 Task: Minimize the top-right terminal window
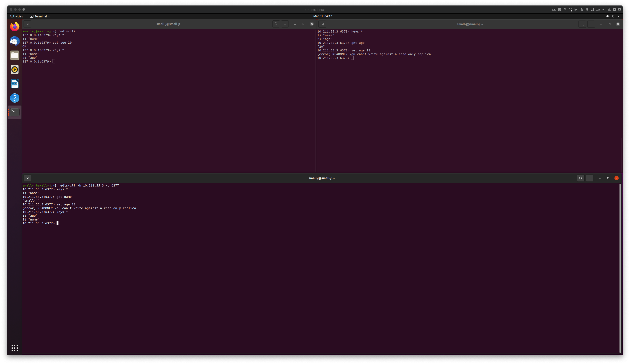(x=601, y=24)
